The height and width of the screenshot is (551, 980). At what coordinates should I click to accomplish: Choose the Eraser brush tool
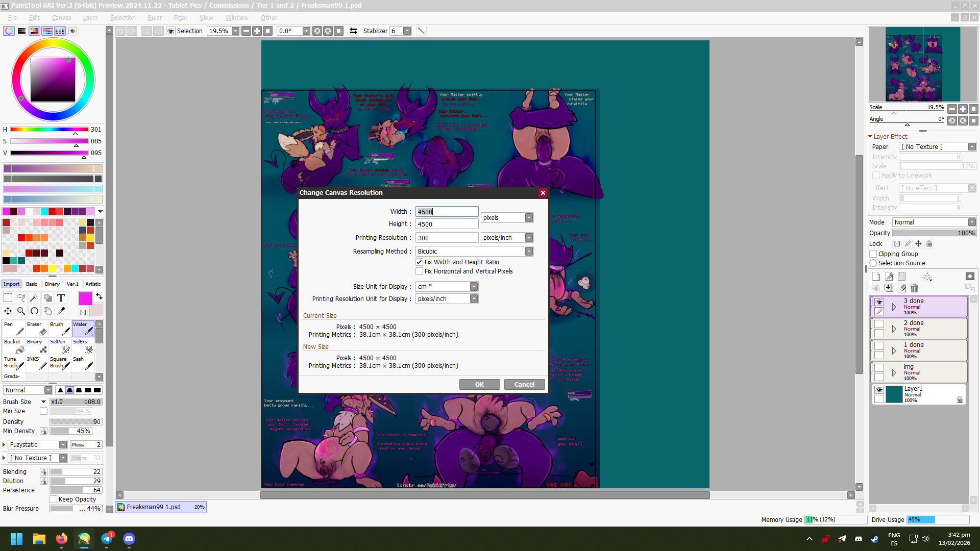point(37,329)
